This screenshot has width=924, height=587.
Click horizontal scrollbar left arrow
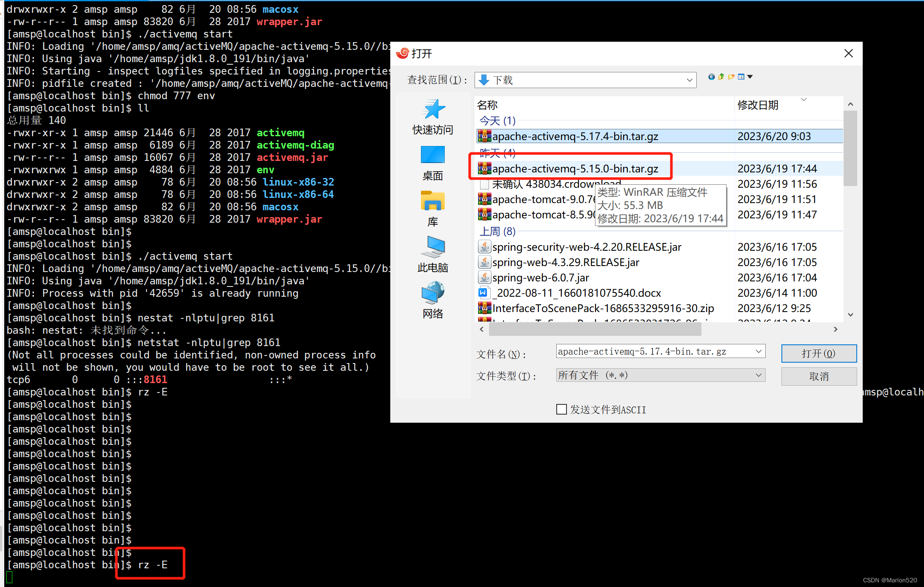(x=482, y=329)
